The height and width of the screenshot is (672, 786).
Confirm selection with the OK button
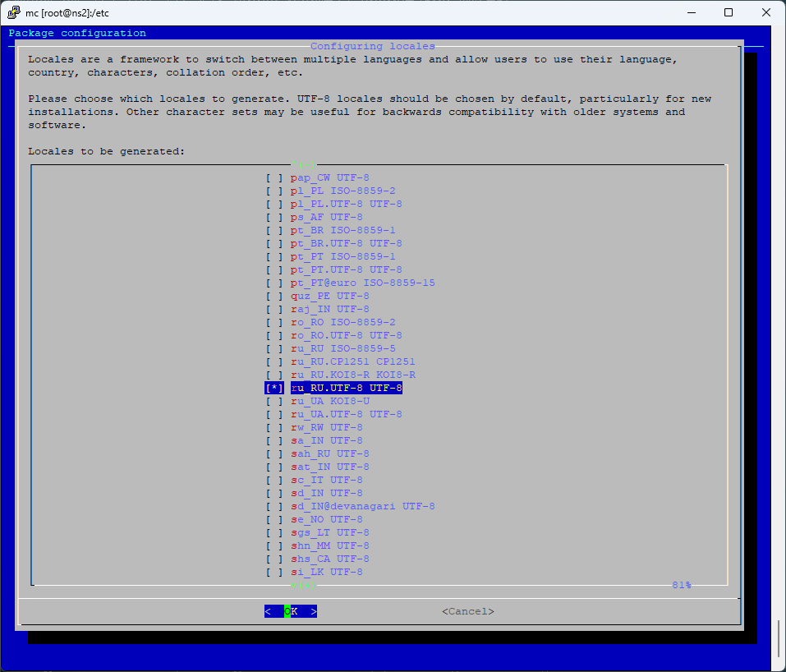[x=291, y=610]
